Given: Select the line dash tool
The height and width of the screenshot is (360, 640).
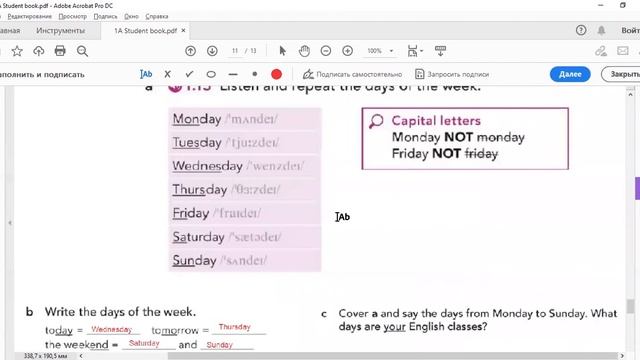Looking at the screenshot, I should (x=233, y=75).
